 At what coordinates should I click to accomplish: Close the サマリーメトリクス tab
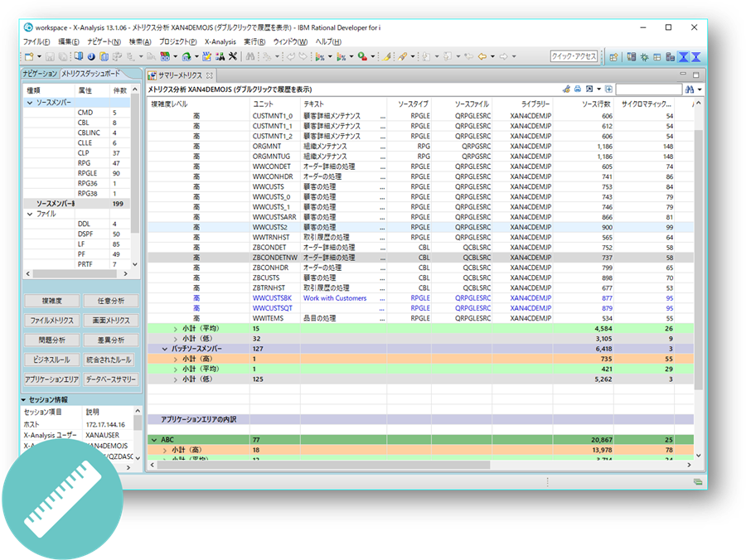[x=210, y=75]
